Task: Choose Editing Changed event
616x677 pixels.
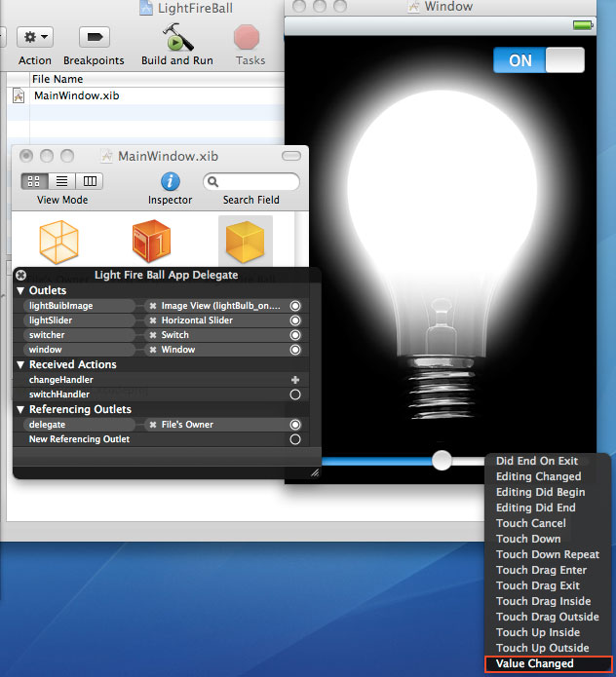Action: coord(538,476)
